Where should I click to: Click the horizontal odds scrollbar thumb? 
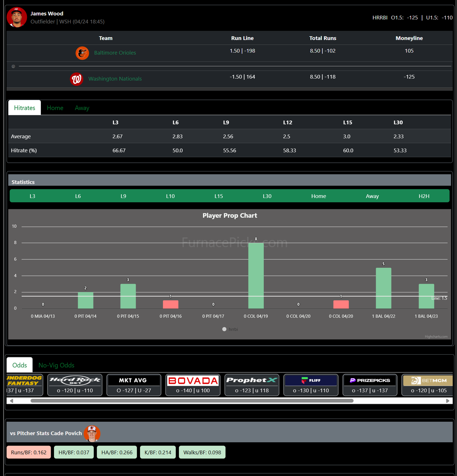[192, 401]
